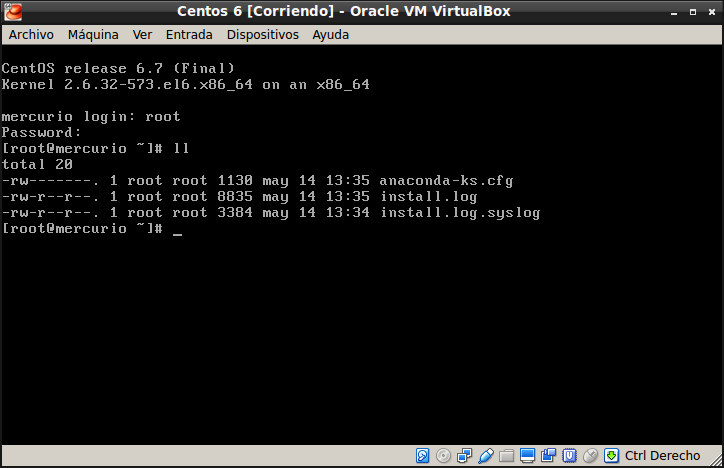The image size is (724, 468).
Task: Open the Máquina menu
Action: [93, 34]
